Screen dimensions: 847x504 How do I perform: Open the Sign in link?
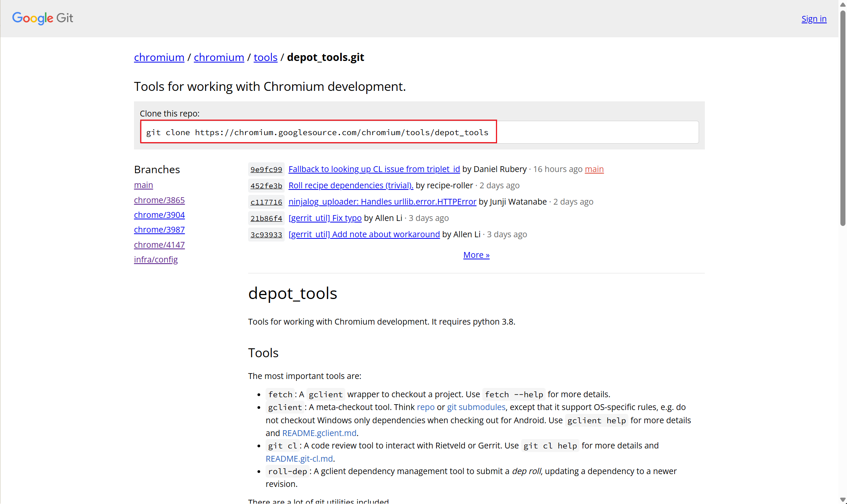point(814,19)
